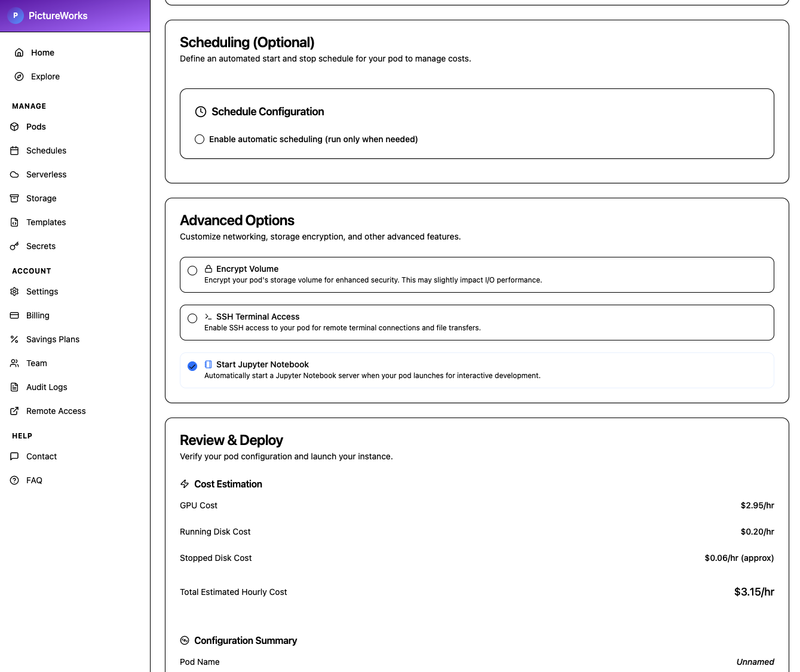This screenshot has width=800, height=672.
Task: Click the Schedules calendar icon
Action: 14,151
